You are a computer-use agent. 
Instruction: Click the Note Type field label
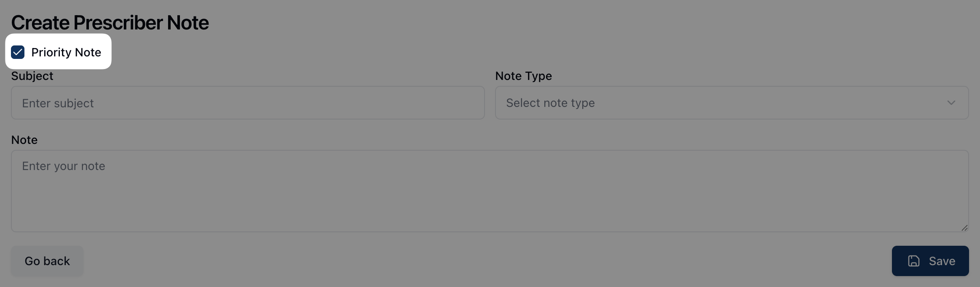(523, 76)
